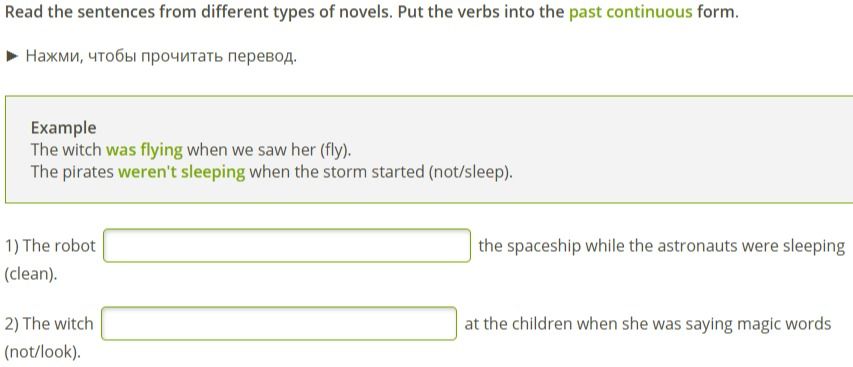Click 'The pirates' in the example sentence
Image resolution: width=853 pixels, height=367 pixels.
point(72,172)
